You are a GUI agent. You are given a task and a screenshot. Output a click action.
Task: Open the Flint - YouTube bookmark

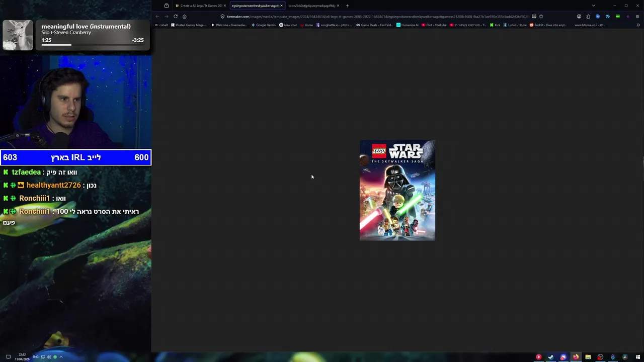tap(434, 25)
